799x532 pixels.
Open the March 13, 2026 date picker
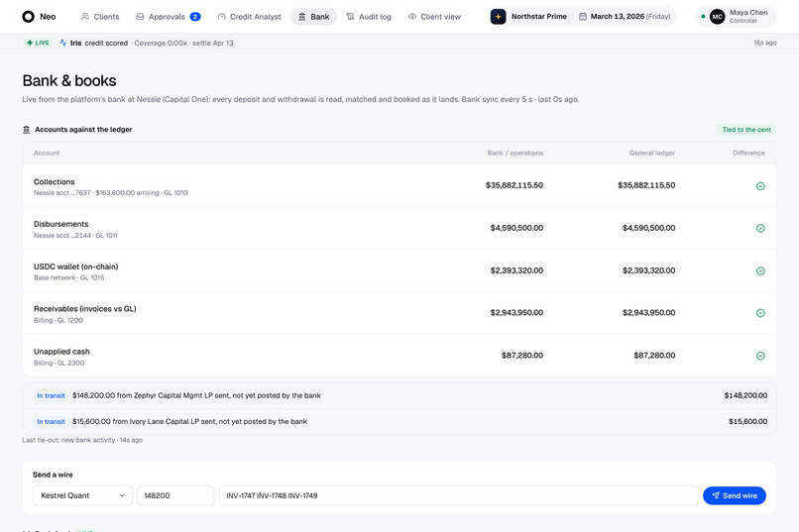[x=625, y=16]
